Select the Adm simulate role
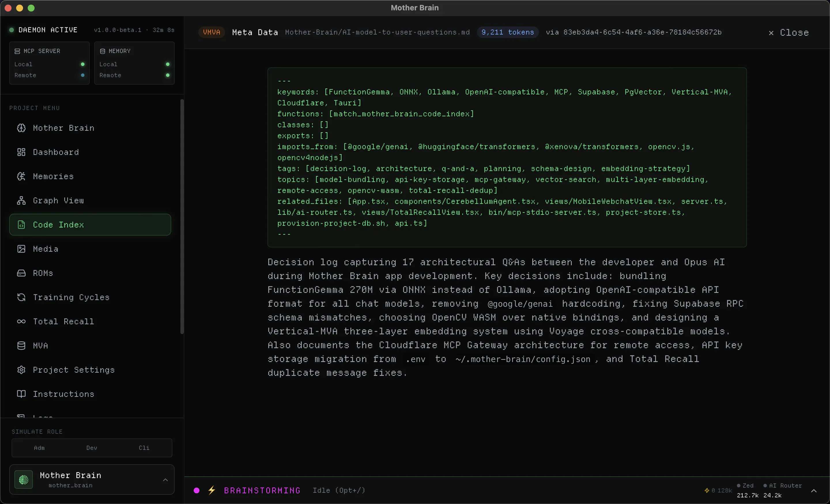Viewport: 830px width, 504px height. pos(39,448)
